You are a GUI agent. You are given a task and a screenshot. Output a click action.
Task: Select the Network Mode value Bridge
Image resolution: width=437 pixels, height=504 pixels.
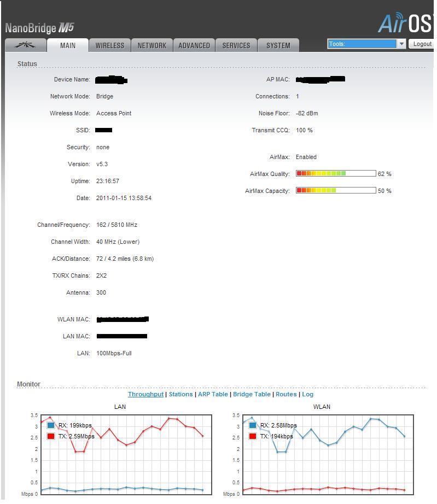coord(105,96)
